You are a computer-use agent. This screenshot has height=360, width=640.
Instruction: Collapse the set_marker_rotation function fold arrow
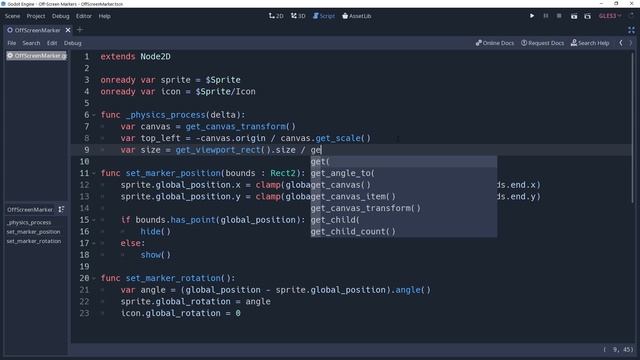pyautogui.click(x=94, y=278)
